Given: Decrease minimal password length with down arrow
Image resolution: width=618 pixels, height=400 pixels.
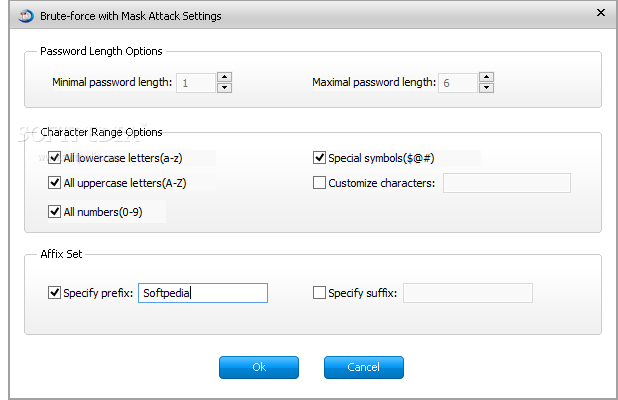Looking at the screenshot, I should click(x=224, y=87).
